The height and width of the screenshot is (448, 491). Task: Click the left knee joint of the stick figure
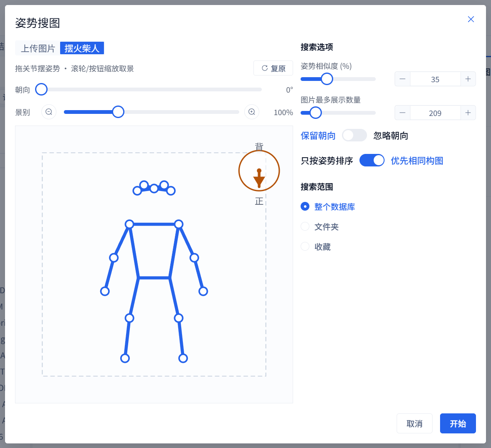pyautogui.click(x=129, y=318)
